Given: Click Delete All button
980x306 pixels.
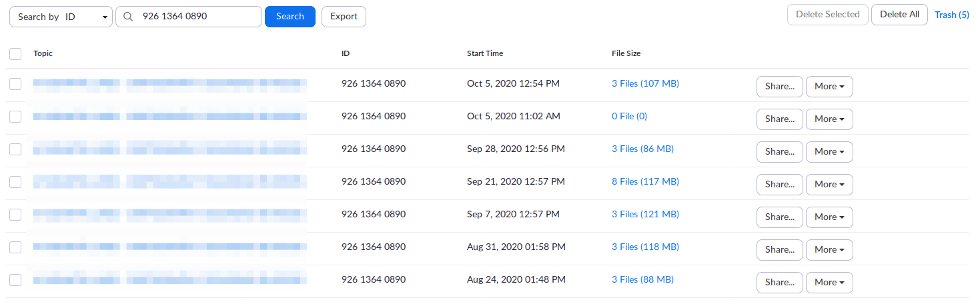Looking at the screenshot, I should [899, 15].
